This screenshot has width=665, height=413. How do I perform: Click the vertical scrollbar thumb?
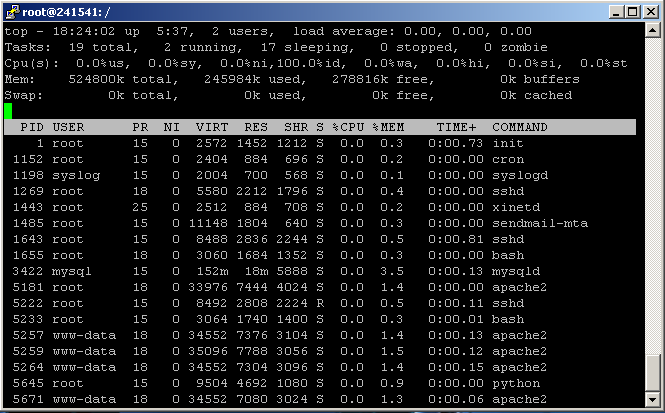pyautogui.click(x=652, y=372)
